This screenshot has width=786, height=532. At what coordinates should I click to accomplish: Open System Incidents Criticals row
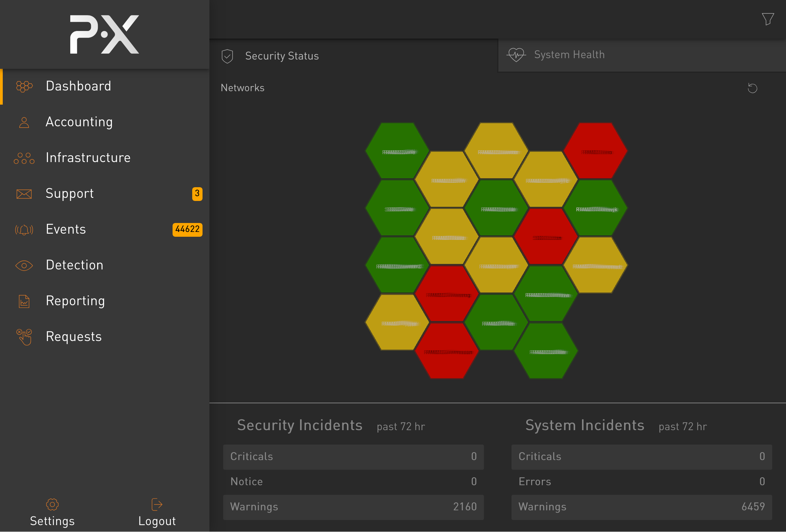[x=642, y=457]
